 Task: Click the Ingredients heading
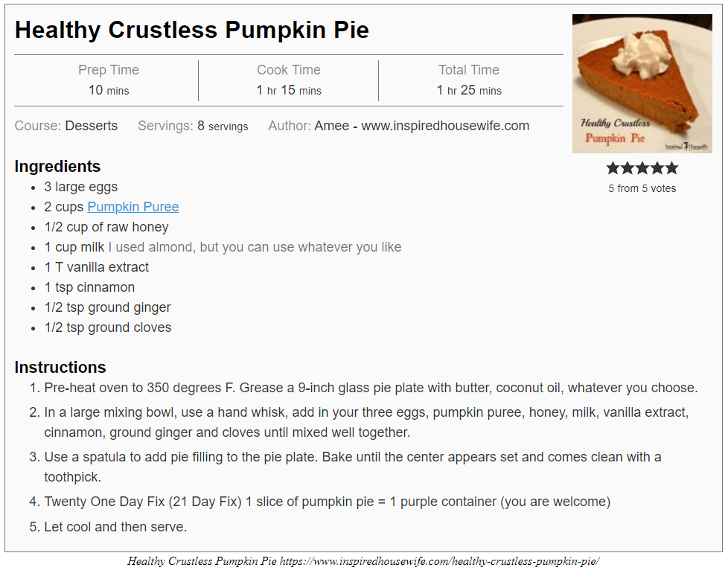tap(57, 166)
